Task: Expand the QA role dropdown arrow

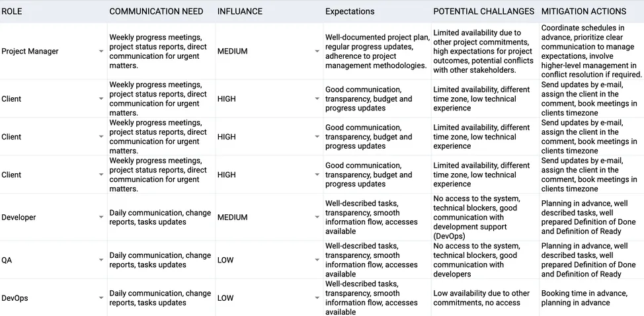Action: [101, 260]
